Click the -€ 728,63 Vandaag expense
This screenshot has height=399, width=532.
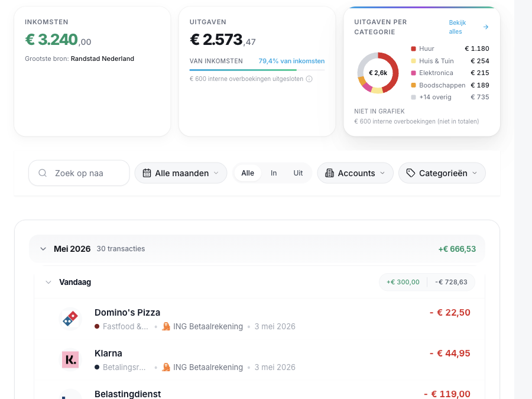pos(451,283)
